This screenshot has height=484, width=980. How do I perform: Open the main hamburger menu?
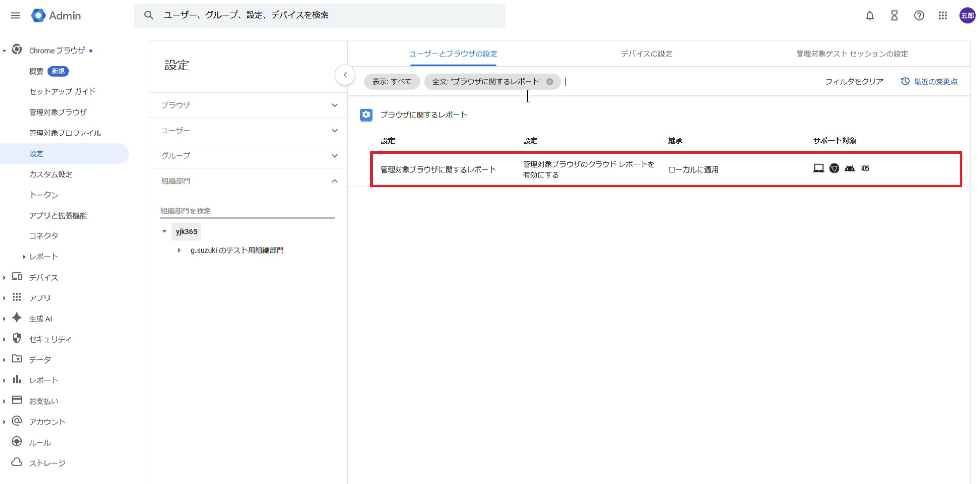[x=16, y=16]
